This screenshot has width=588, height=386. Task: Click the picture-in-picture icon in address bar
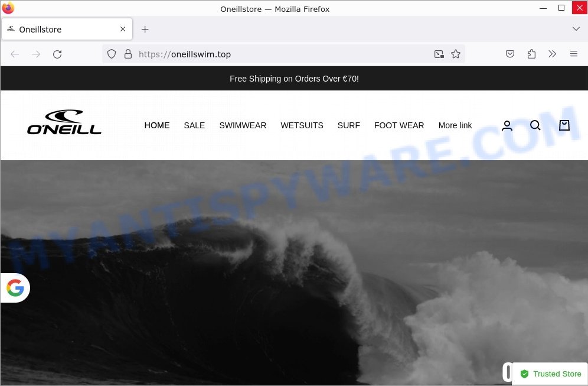[439, 54]
